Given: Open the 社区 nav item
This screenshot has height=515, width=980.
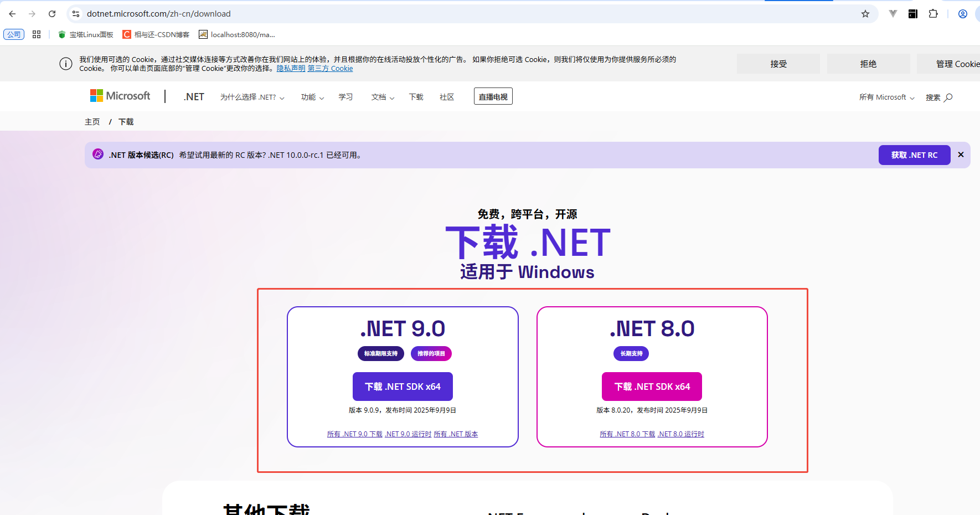Looking at the screenshot, I should (447, 97).
